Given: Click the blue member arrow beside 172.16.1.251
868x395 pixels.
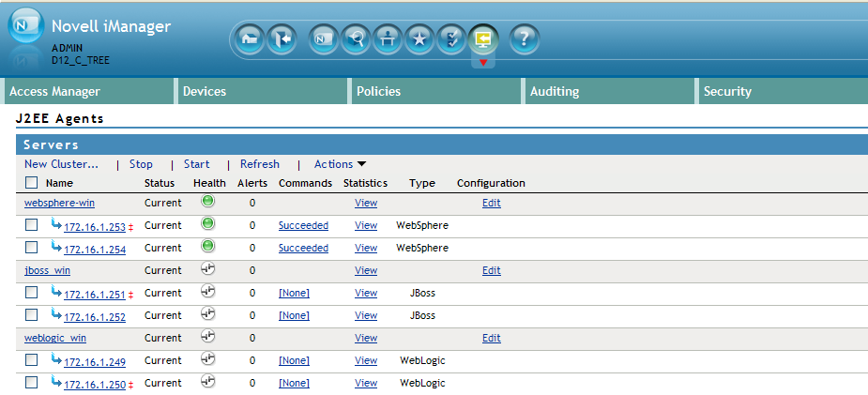Looking at the screenshot, I should (x=56, y=291).
